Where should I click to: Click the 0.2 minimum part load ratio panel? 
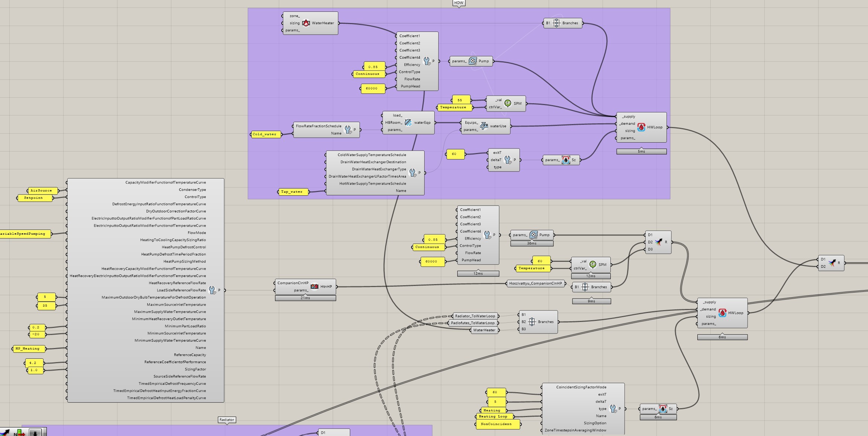37,327
